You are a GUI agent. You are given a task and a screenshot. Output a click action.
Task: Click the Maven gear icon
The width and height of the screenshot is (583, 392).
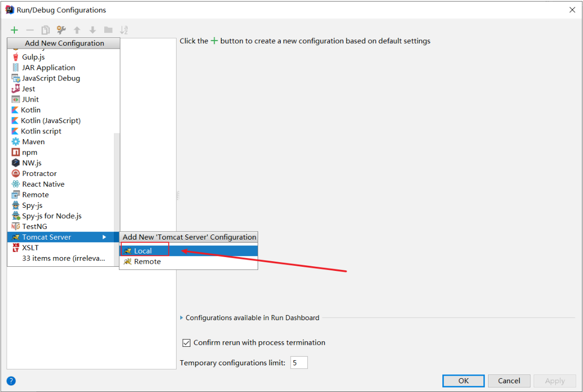[x=15, y=142]
